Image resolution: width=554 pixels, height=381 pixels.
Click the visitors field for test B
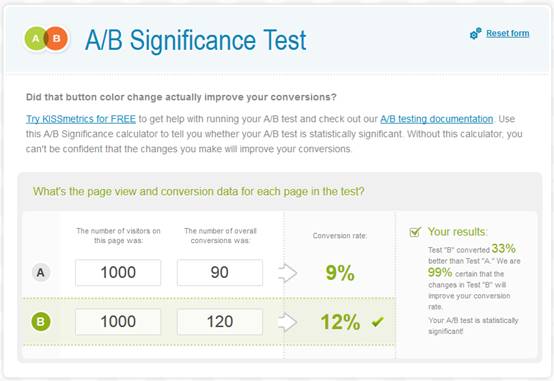[118, 322]
